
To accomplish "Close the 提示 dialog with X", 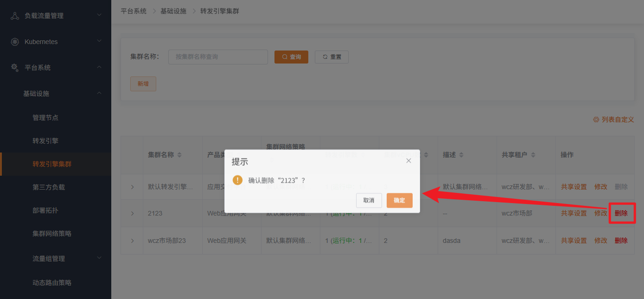I will point(408,161).
